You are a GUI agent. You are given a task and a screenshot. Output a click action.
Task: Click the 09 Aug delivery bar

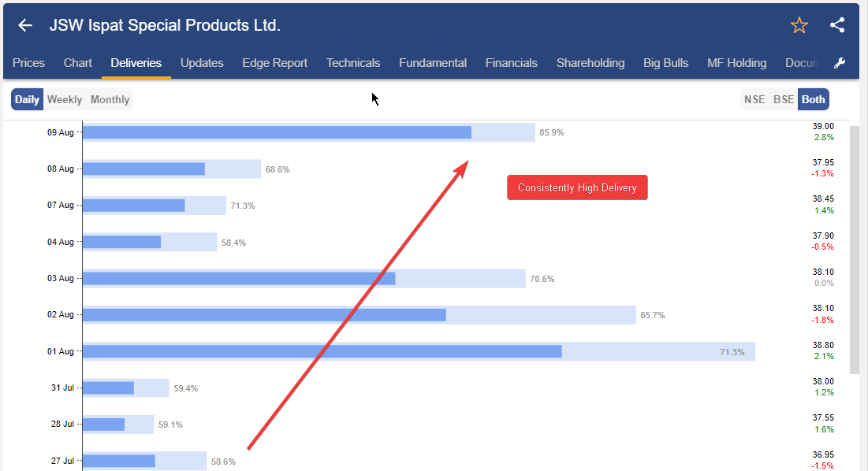click(x=309, y=132)
